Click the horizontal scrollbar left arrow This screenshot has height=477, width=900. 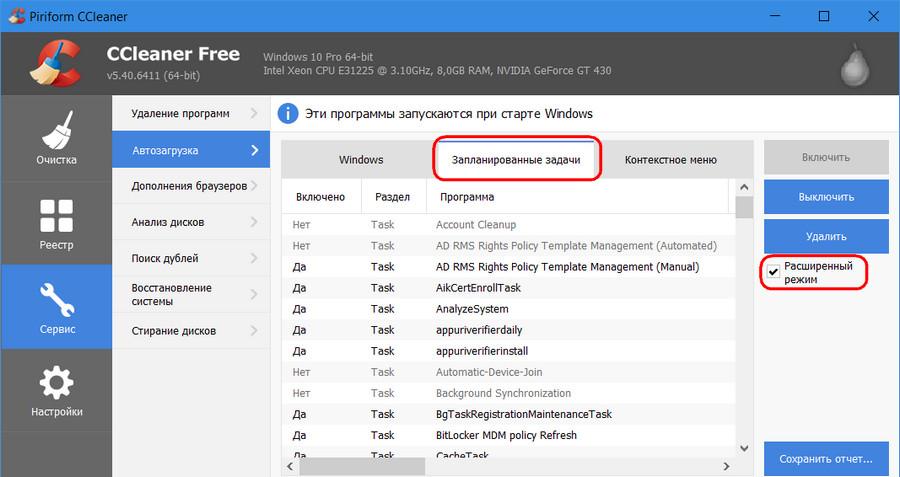tap(290, 466)
